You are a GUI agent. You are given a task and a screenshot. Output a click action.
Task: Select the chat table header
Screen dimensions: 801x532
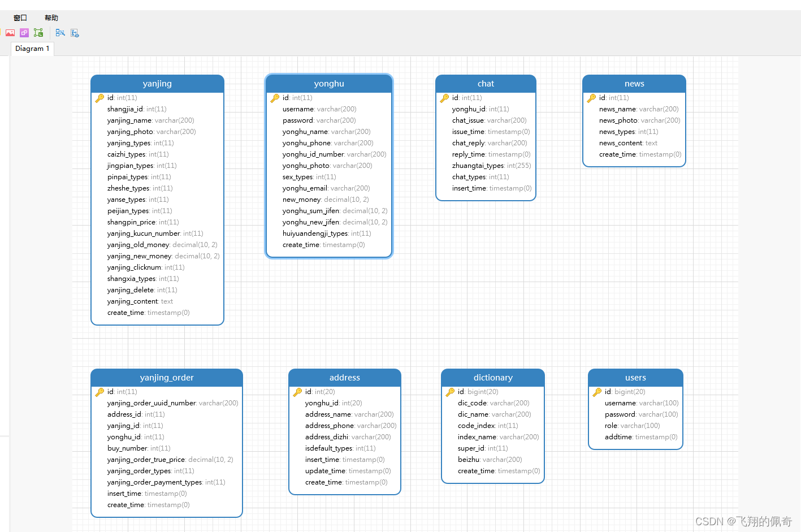pyautogui.click(x=486, y=84)
